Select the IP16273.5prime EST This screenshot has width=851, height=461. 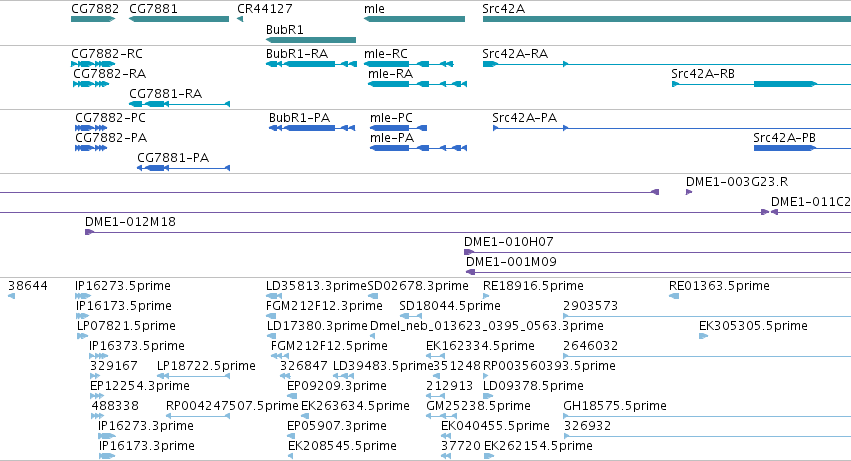83,296
